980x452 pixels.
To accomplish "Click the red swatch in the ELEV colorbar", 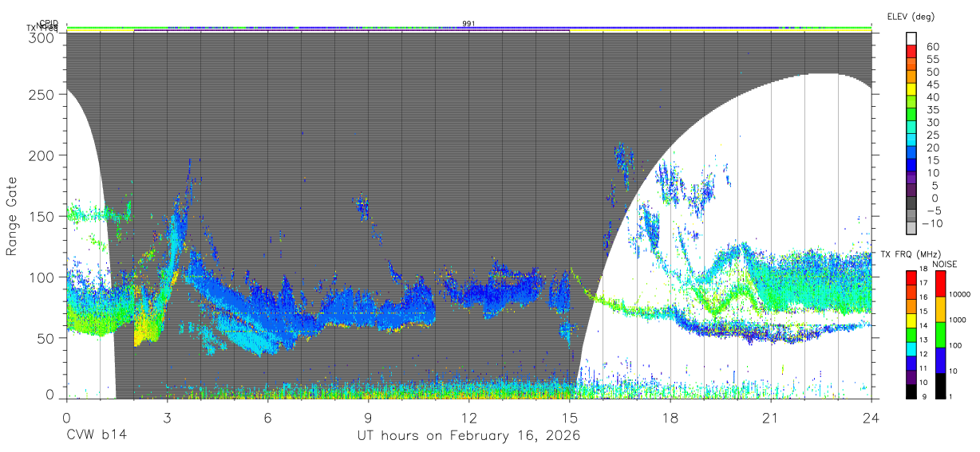I will pos(911,52).
